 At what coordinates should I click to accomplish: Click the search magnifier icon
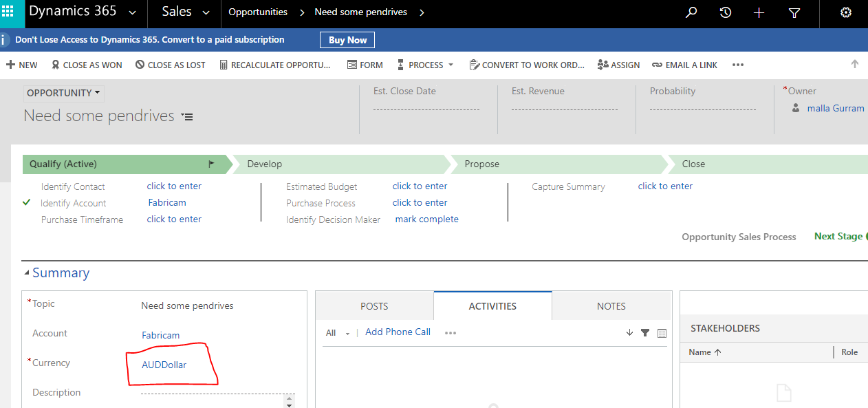[x=691, y=12]
